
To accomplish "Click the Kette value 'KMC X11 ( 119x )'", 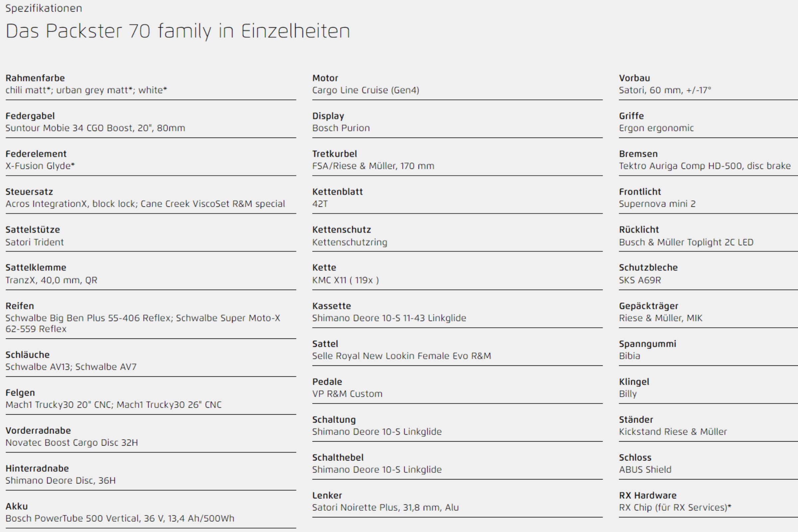I will tap(345, 280).
